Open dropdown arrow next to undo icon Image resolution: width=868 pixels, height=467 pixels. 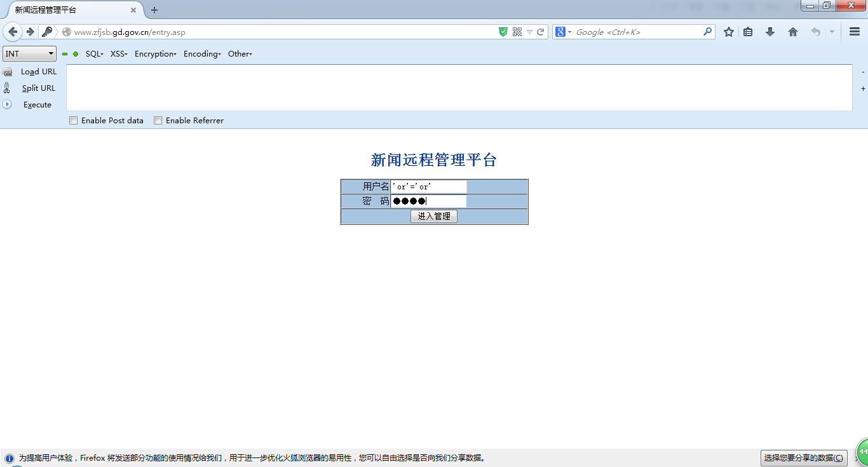click(x=832, y=32)
